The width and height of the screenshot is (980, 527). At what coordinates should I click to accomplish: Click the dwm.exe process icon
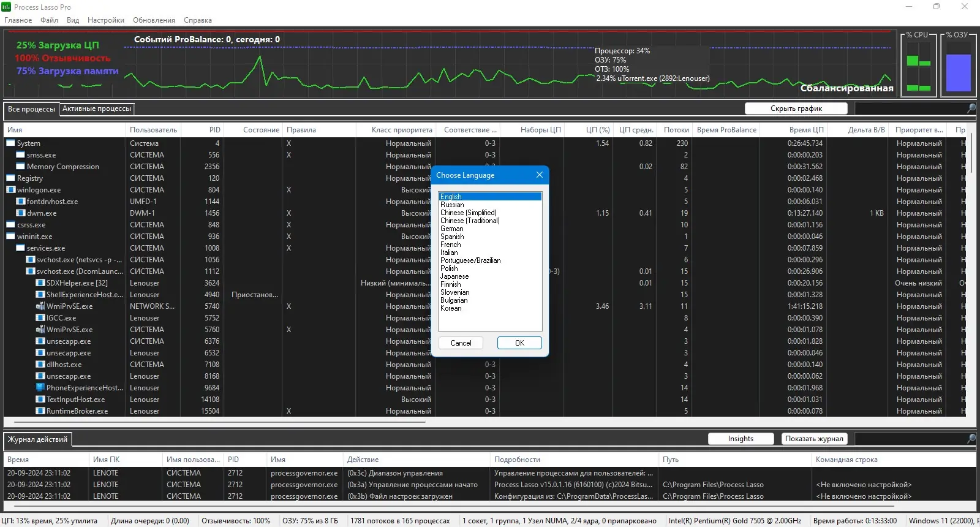(20, 213)
